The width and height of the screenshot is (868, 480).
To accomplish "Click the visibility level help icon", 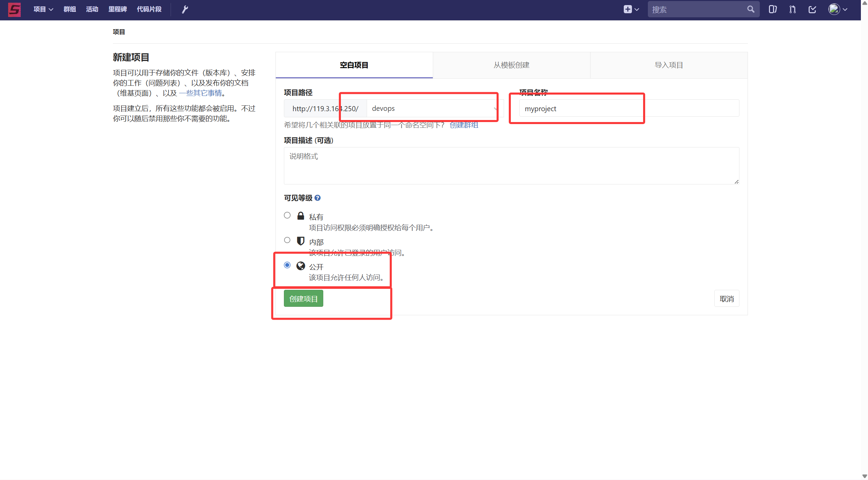I will click(x=317, y=198).
